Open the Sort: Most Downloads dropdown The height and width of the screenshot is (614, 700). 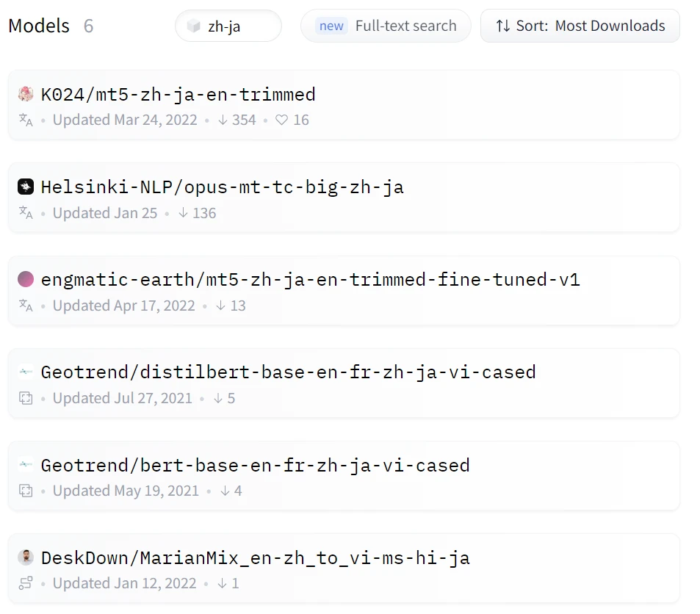[x=580, y=26]
